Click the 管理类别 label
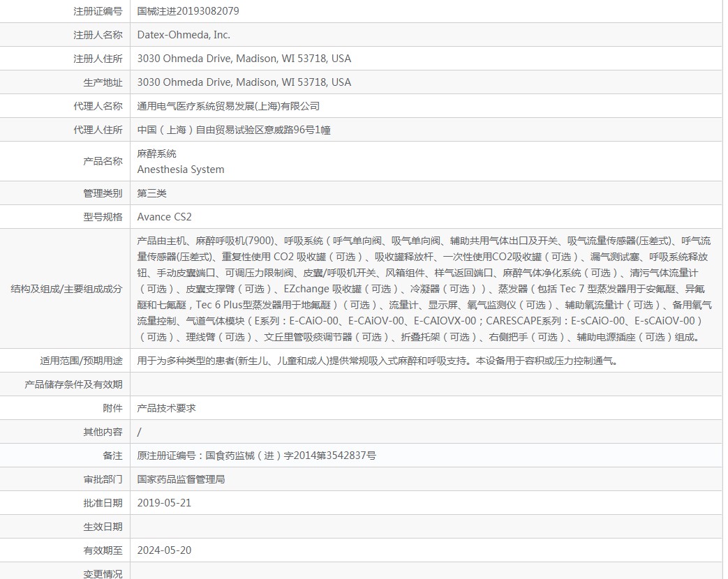Image resolution: width=728 pixels, height=579 pixels. pos(103,193)
